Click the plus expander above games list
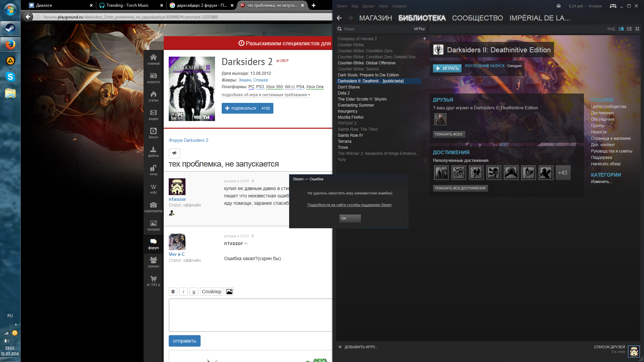 click(424, 39)
